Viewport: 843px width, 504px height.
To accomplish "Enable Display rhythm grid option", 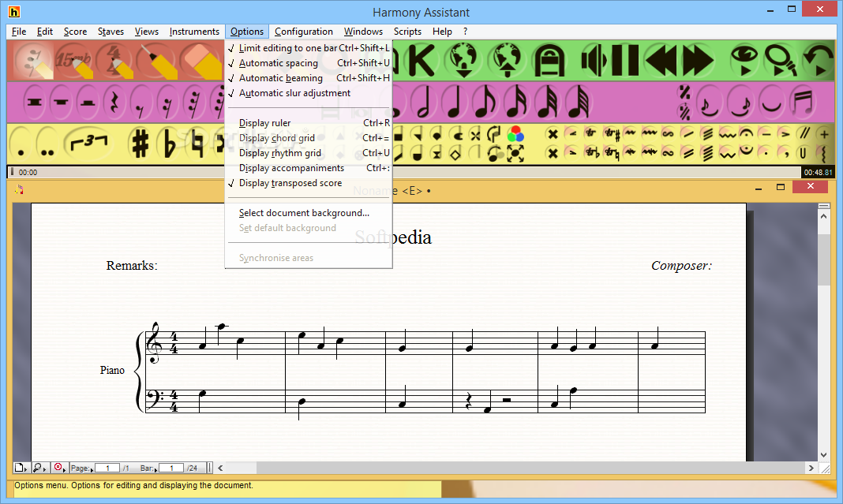I will [x=309, y=153].
